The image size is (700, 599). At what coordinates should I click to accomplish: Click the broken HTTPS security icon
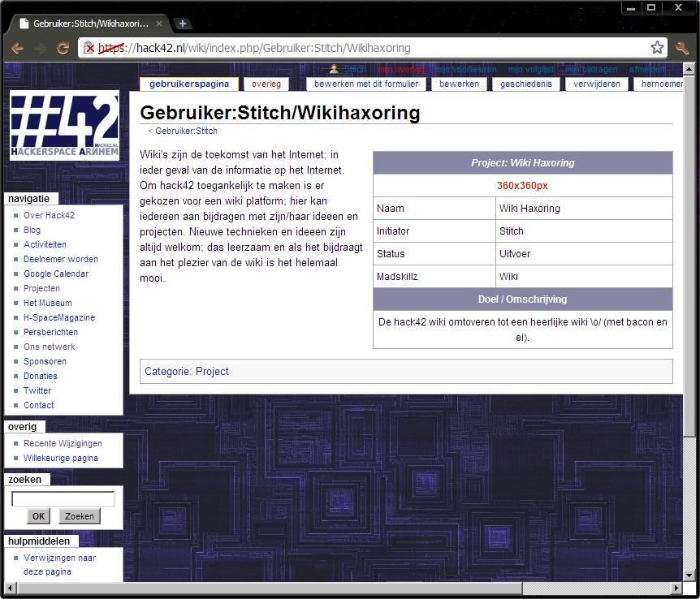[x=89, y=48]
